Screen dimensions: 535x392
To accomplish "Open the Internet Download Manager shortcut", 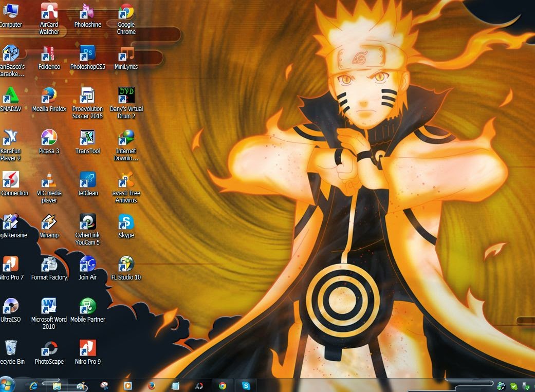I will [x=126, y=145].
